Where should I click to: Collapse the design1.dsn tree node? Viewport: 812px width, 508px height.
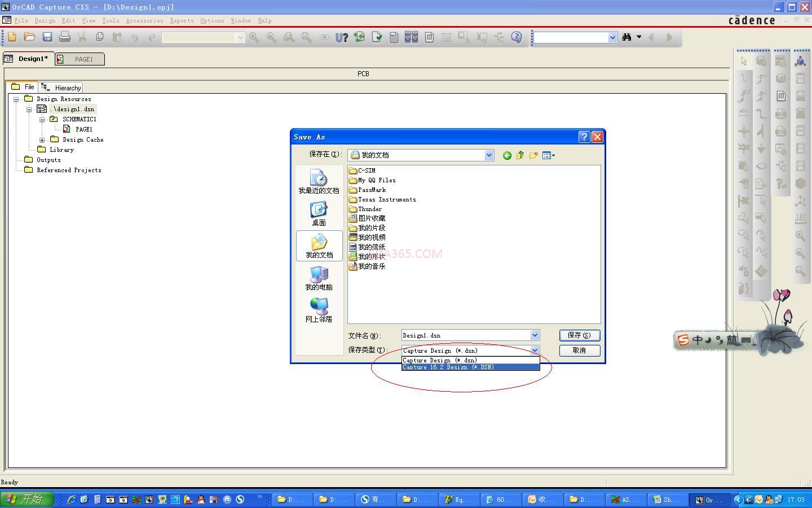click(x=29, y=110)
